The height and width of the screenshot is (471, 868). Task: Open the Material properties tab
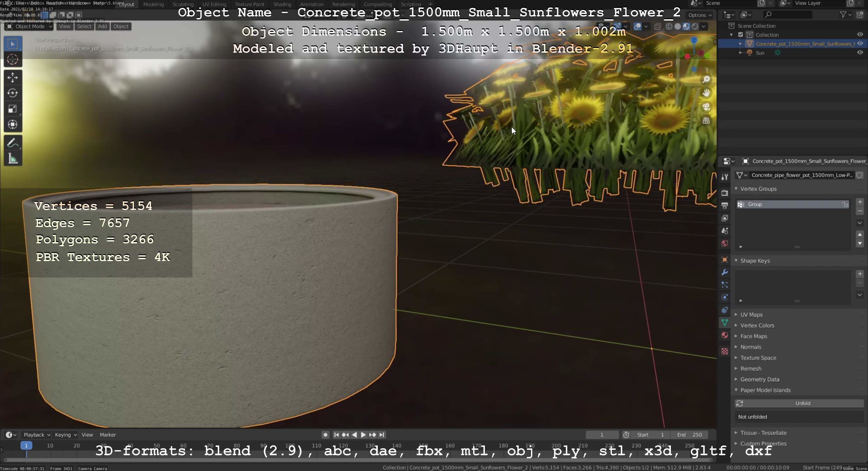point(725,335)
